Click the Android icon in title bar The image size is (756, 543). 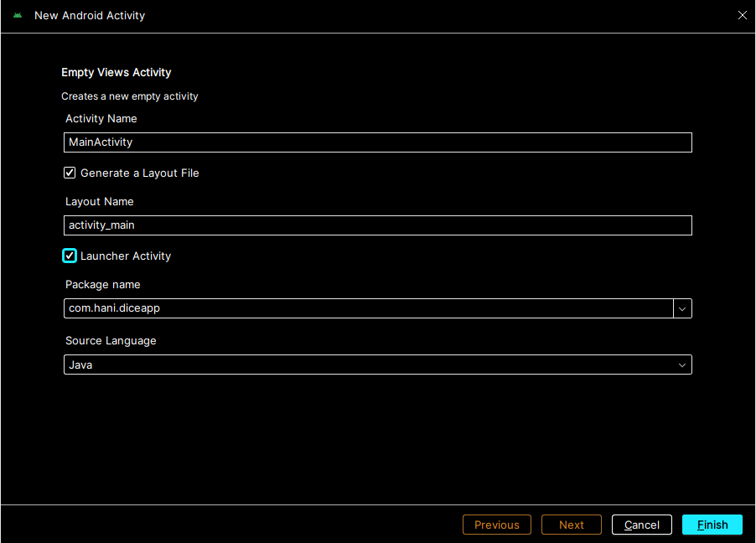[x=18, y=15]
